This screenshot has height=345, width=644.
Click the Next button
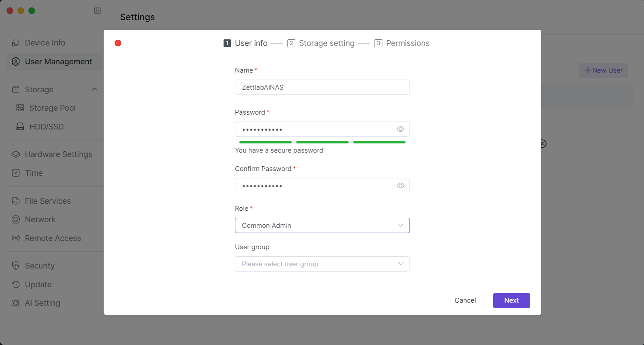511,300
